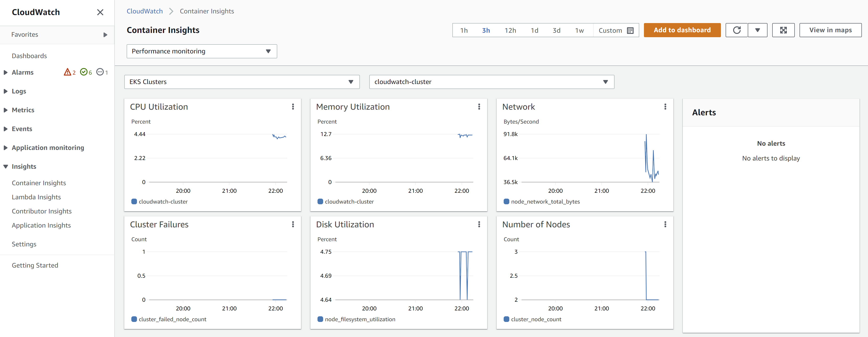The height and width of the screenshot is (337, 868).
Task: Go to CloudWatch breadcrumb link
Action: [145, 11]
